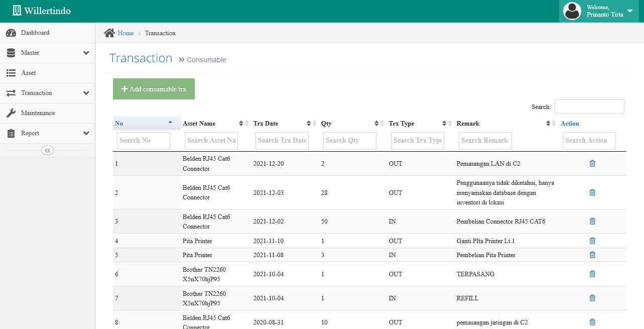Screen dimensions: 644x329
Task: Delete the Ganti PIta Printer Lt.1 row
Action: pyautogui.click(x=592, y=241)
